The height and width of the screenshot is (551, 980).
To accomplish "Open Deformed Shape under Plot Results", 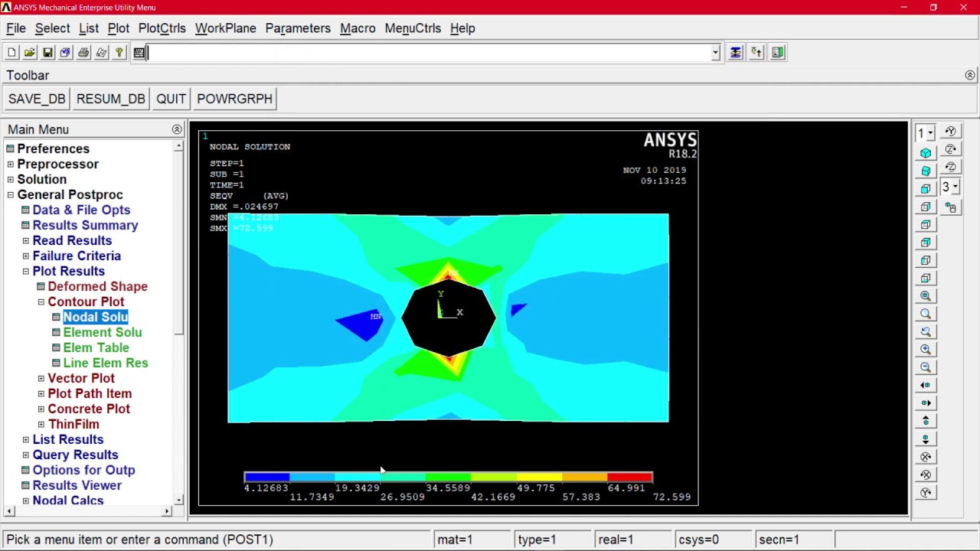I will [97, 287].
